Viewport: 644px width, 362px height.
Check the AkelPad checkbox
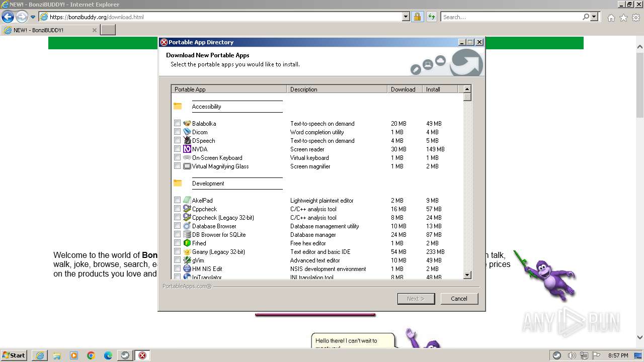point(177,200)
